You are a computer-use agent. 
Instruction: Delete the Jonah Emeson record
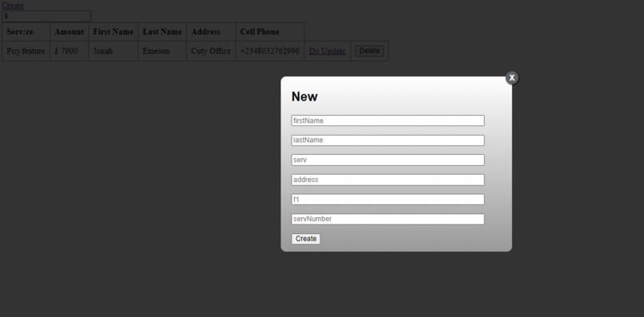[369, 51]
